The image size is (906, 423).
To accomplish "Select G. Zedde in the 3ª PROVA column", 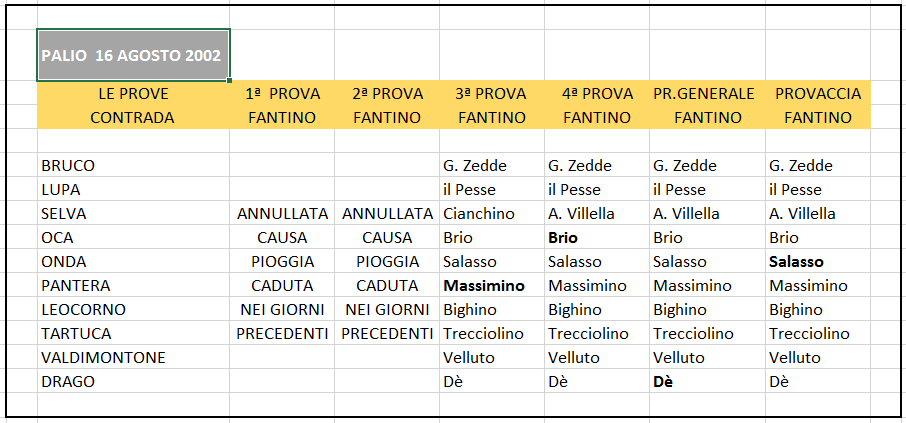I will (x=492, y=165).
